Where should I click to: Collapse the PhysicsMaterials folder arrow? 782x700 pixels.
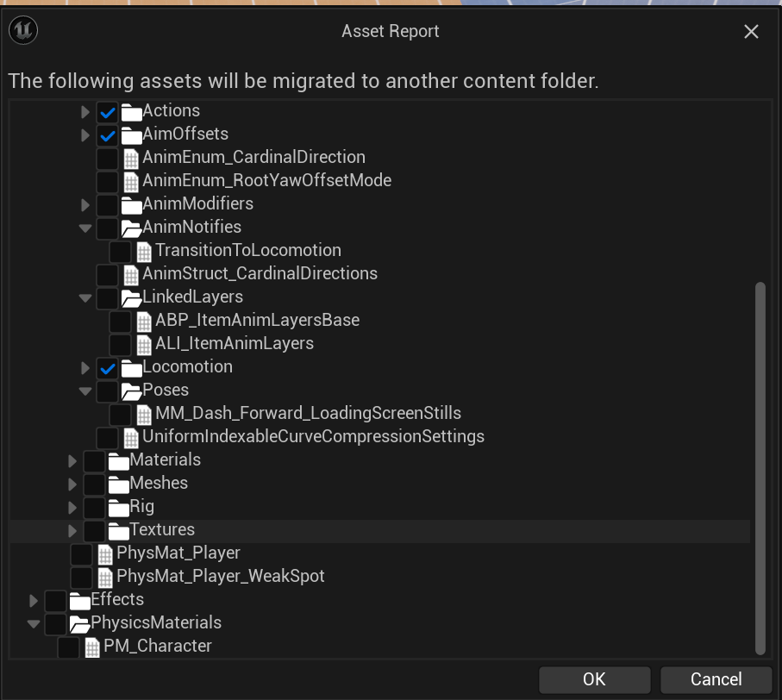(x=34, y=624)
